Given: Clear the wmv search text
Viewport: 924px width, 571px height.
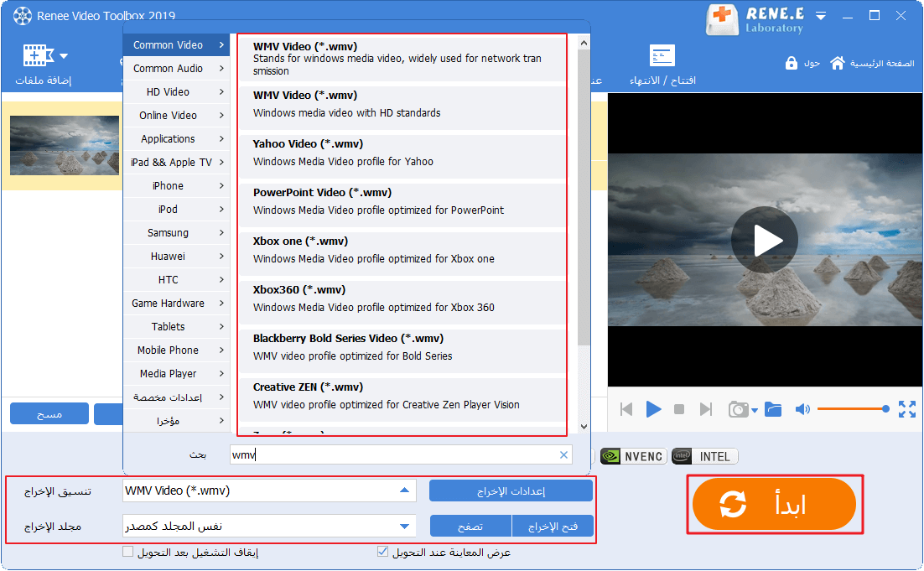Looking at the screenshot, I should pyautogui.click(x=563, y=454).
